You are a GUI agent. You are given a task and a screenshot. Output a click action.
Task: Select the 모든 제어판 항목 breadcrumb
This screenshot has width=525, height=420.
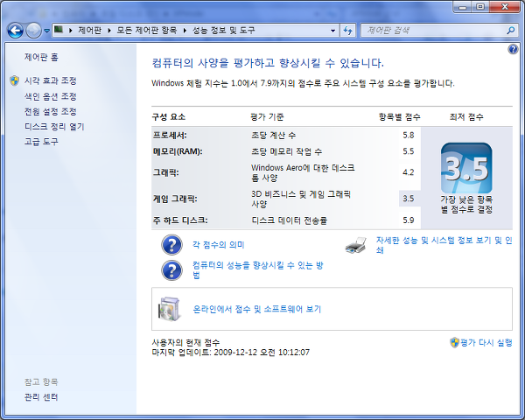(x=147, y=31)
